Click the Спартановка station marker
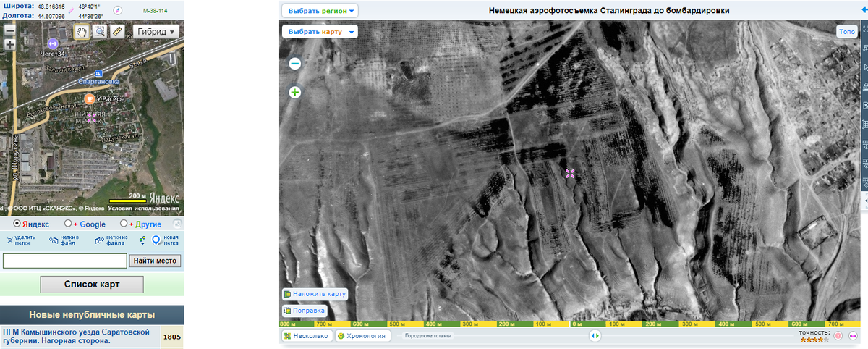 click(99, 73)
